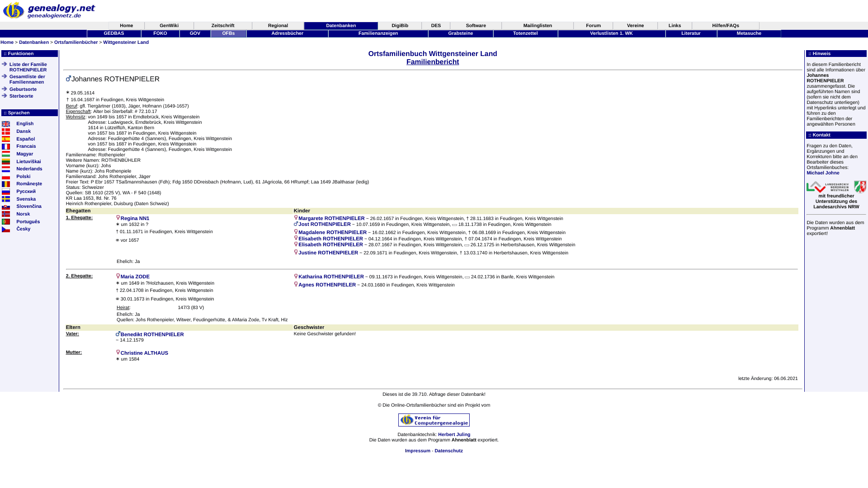Click male symbol next to Benedikt ROTHENPIELER

pyautogui.click(x=118, y=334)
